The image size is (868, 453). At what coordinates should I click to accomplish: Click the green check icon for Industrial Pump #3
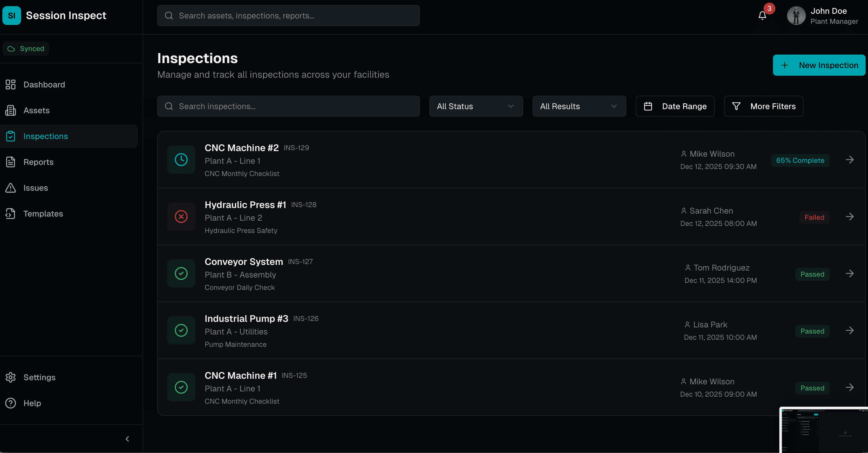pyautogui.click(x=181, y=330)
